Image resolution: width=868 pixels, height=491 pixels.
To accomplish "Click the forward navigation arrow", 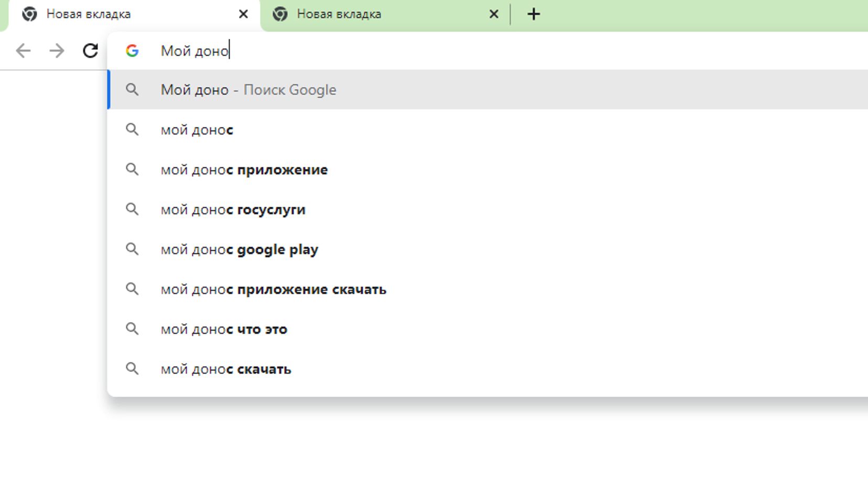I will (57, 51).
